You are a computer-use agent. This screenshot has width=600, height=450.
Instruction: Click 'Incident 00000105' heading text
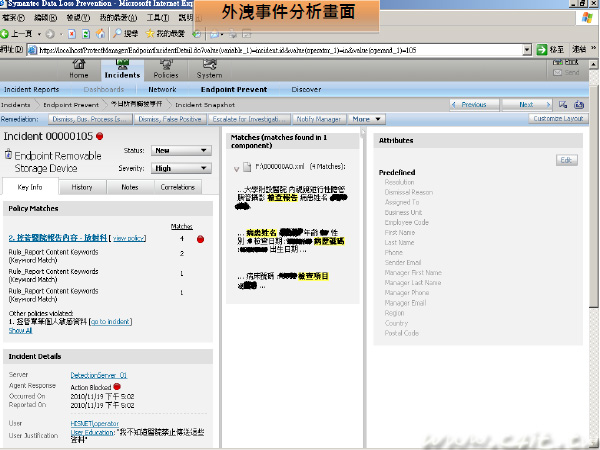pos(48,136)
